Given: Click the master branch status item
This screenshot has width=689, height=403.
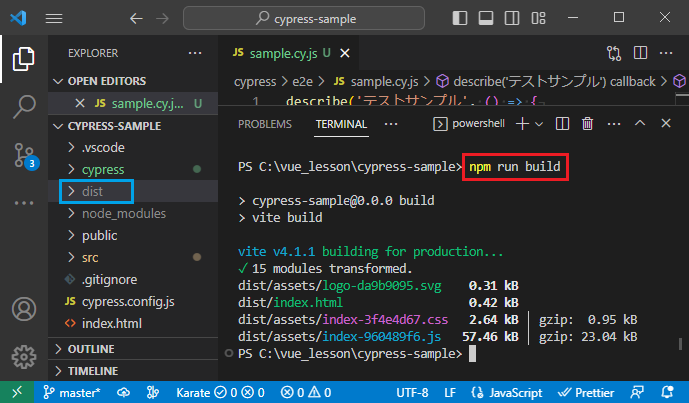Looking at the screenshot, I should point(72,392).
